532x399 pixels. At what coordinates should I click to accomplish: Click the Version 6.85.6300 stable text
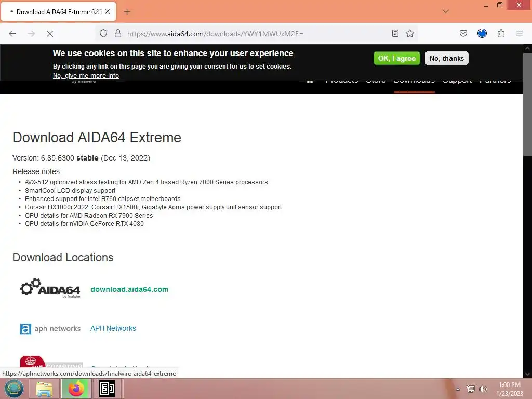click(82, 158)
